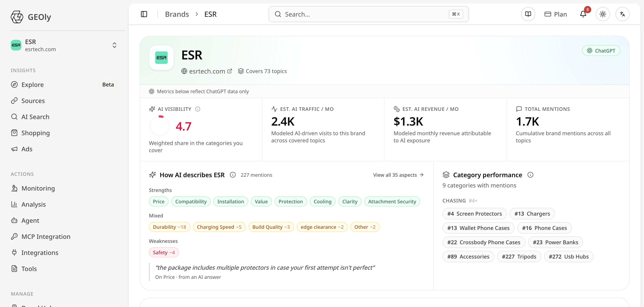Open notifications bell with 8 badge

tap(583, 14)
